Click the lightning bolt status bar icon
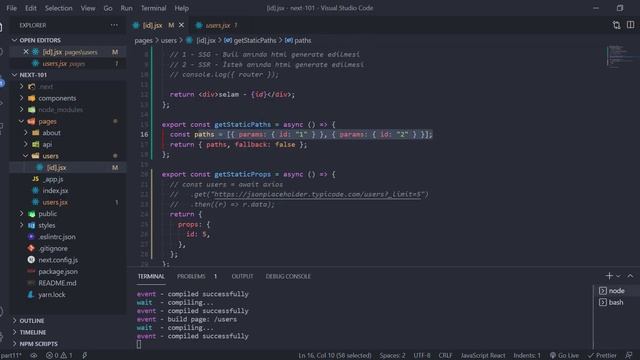This screenshot has height=360, width=640. [84, 356]
